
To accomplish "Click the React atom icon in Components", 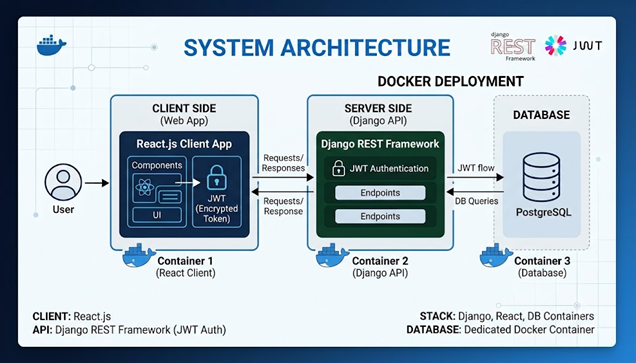I will pos(145,187).
